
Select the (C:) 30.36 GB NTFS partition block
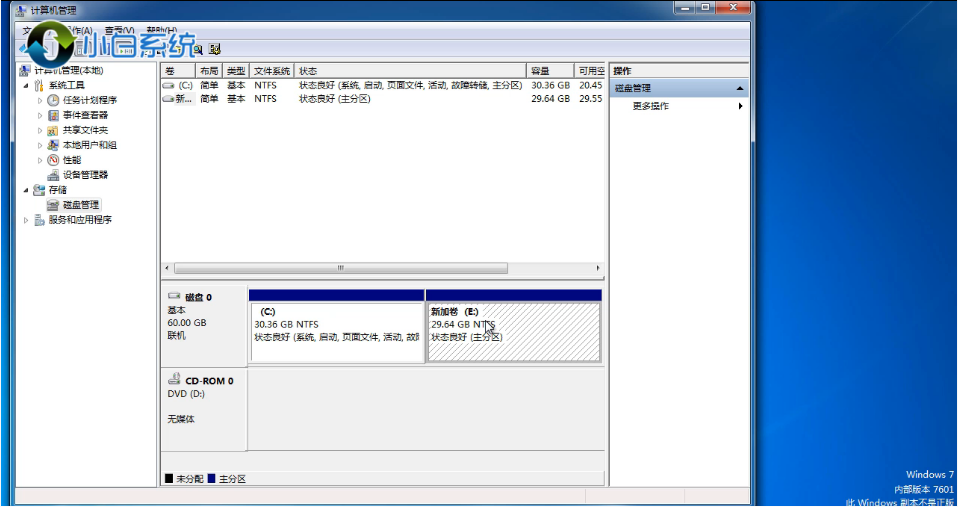pos(337,332)
